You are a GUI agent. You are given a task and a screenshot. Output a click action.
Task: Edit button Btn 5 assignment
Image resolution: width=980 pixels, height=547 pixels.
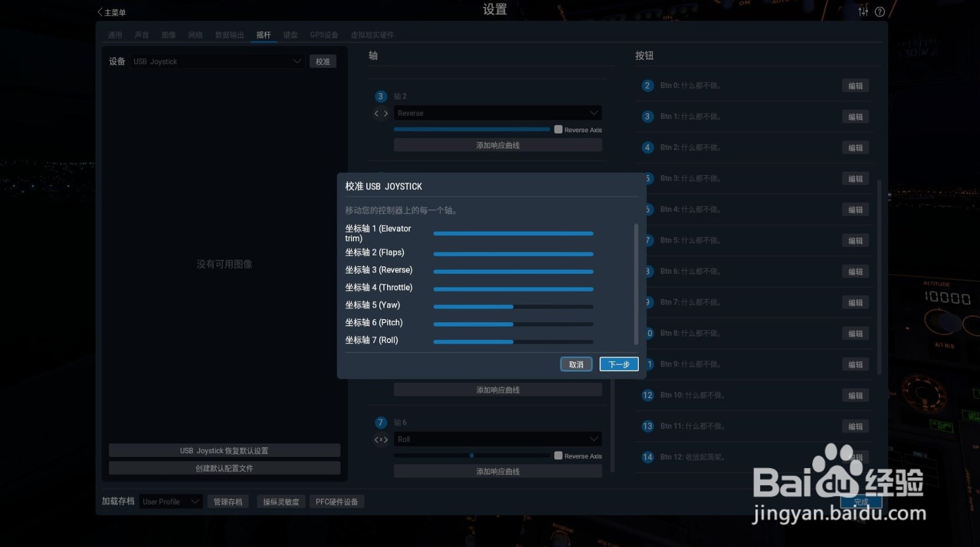tap(855, 241)
